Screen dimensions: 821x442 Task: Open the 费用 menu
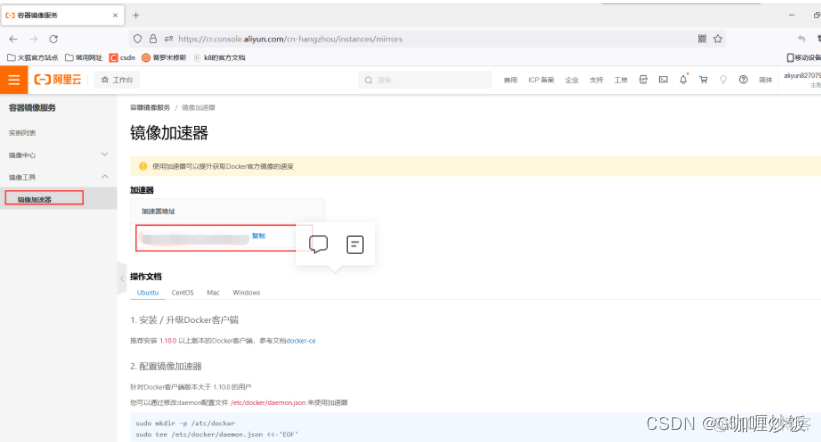(510, 80)
